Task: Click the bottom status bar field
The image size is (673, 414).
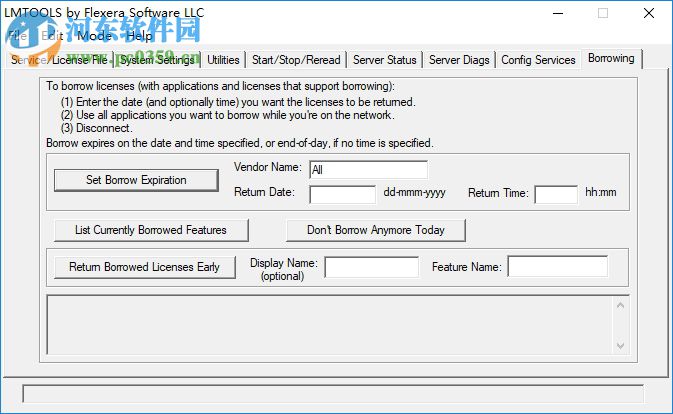Action: 333,393
